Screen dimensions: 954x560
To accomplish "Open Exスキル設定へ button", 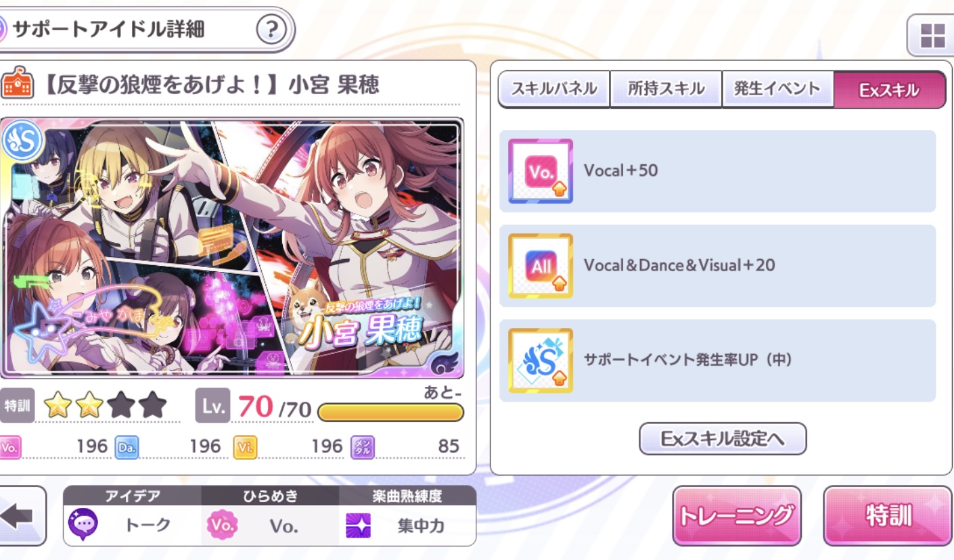I will tap(723, 439).
